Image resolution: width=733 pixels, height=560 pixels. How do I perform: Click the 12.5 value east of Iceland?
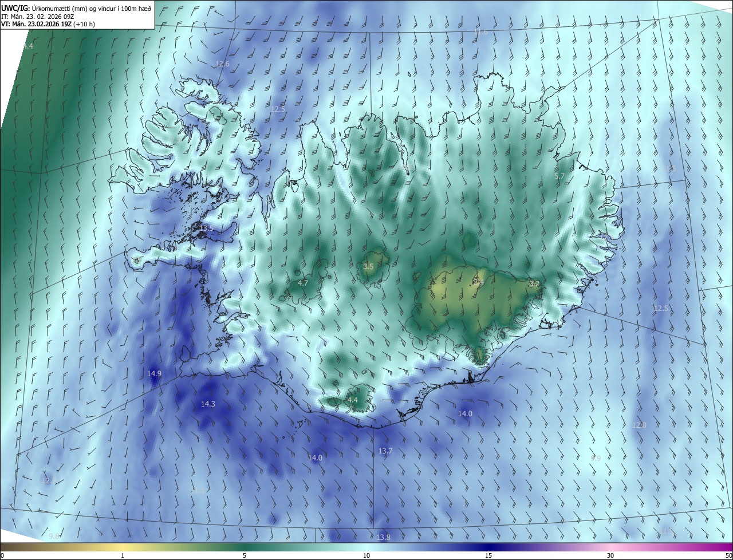(661, 309)
